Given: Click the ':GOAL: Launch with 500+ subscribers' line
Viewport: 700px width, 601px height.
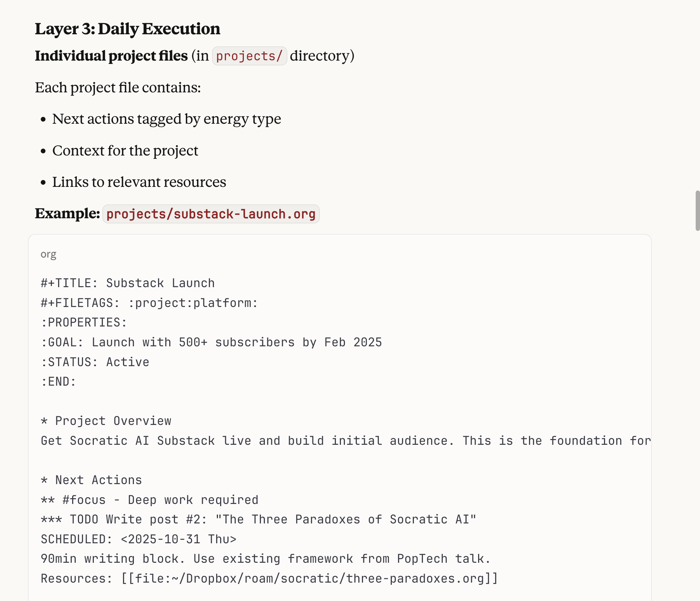Looking at the screenshot, I should click(211, 342).
